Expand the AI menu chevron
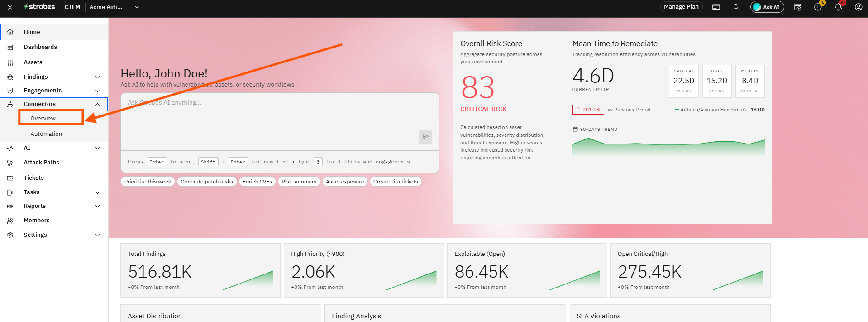This screenshot has width=868, height=322. [97, 148]
